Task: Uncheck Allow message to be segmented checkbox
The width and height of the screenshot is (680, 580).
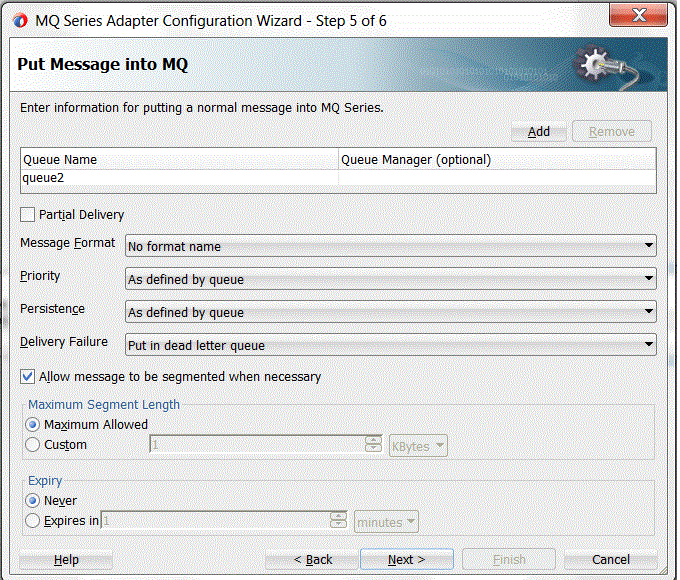Action: coord(27,377)
